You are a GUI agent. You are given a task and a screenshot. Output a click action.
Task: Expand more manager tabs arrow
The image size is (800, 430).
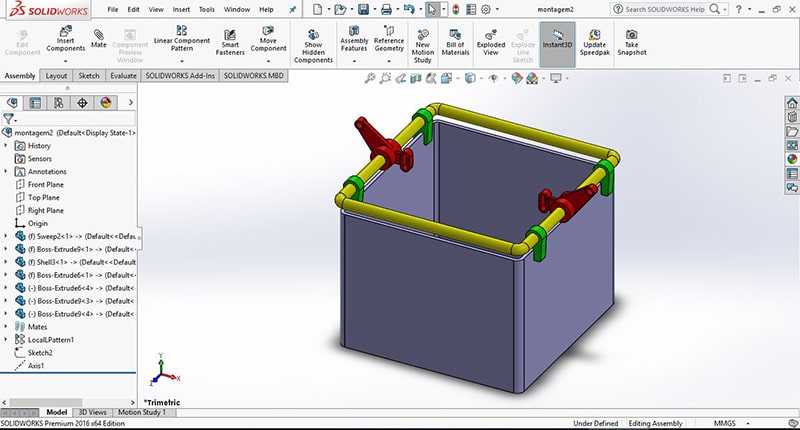131,103
